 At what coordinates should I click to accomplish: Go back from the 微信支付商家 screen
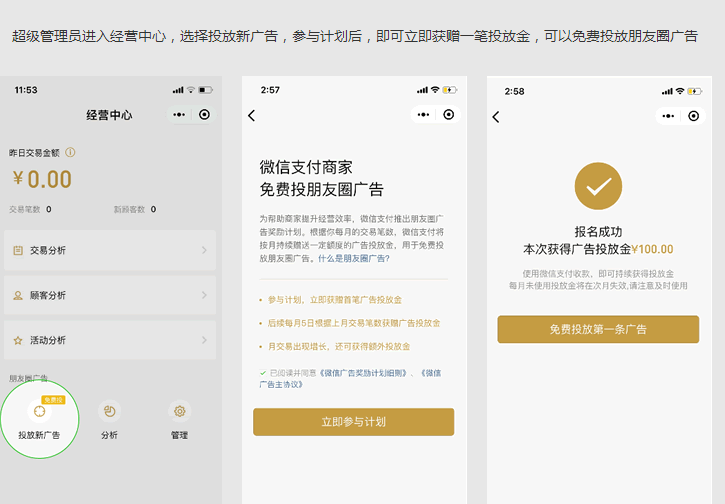click(252, 116)
